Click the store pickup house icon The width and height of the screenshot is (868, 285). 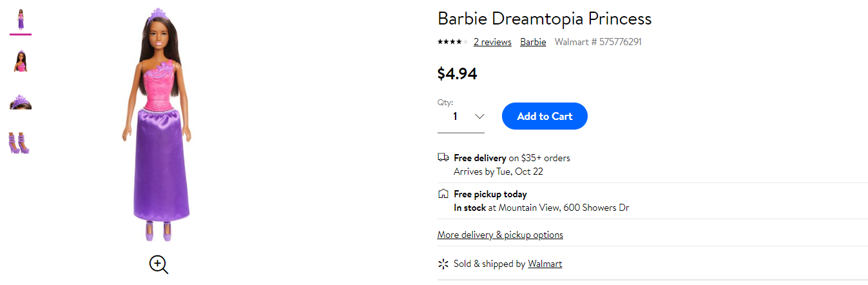tap(443, 193)
